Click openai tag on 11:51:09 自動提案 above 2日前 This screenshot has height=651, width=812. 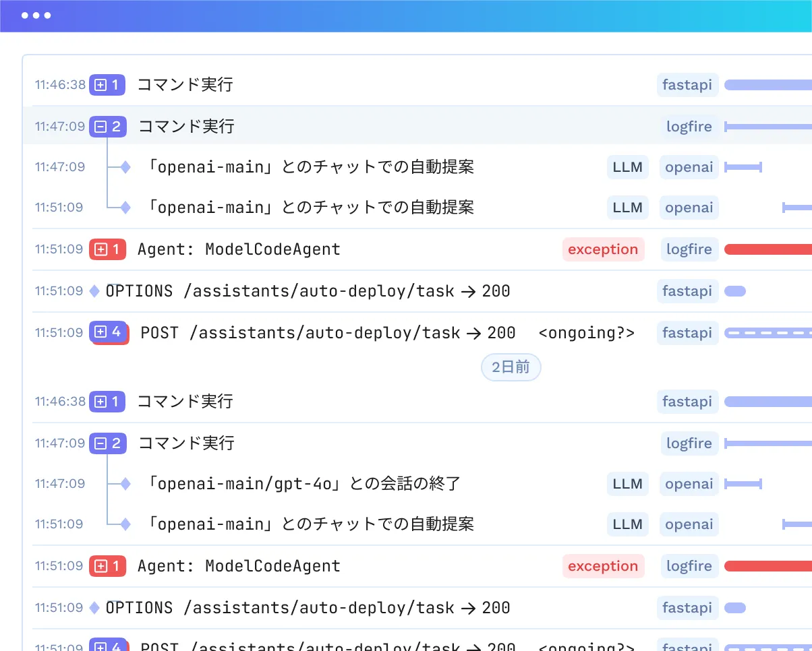point(689,208)
